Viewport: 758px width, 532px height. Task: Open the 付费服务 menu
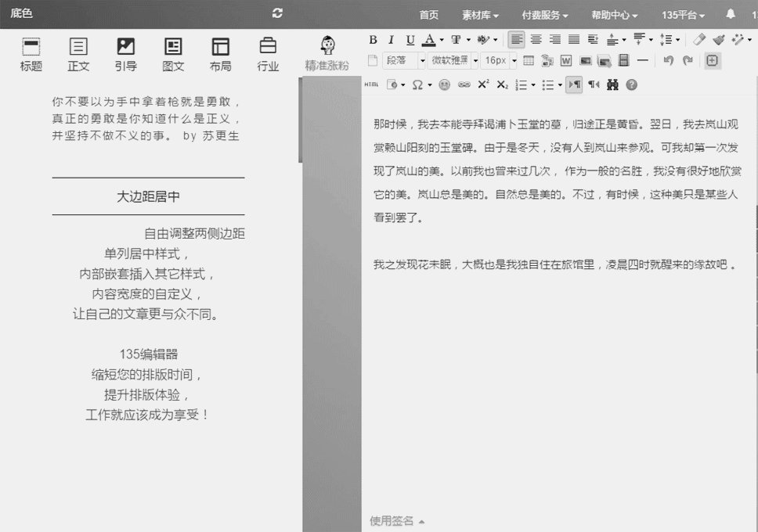544,15
